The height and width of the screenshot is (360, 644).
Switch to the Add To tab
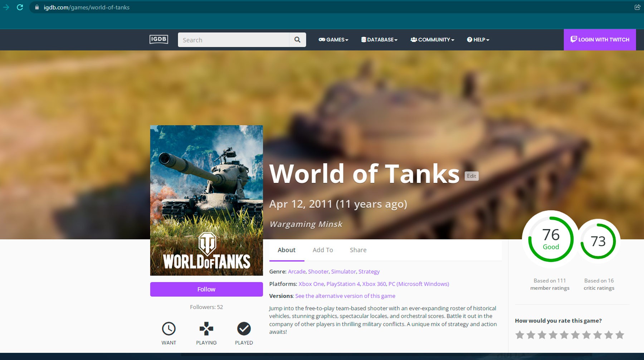[x=323, y=250]
